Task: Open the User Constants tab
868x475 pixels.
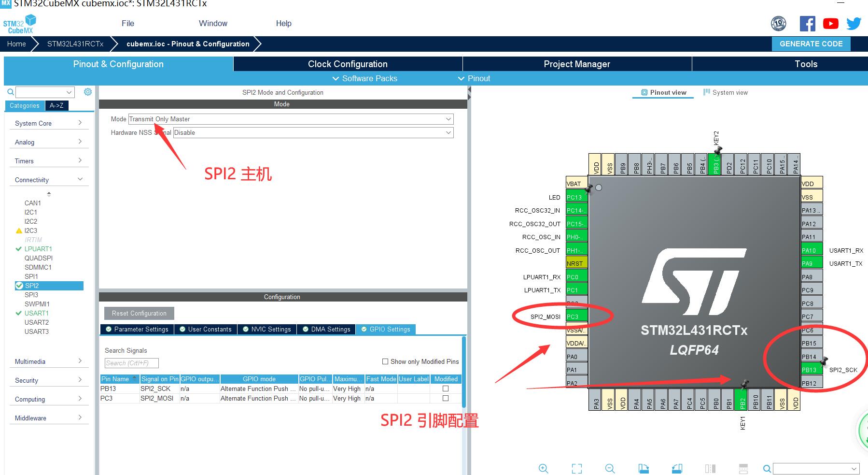Action: pos(205,329)
